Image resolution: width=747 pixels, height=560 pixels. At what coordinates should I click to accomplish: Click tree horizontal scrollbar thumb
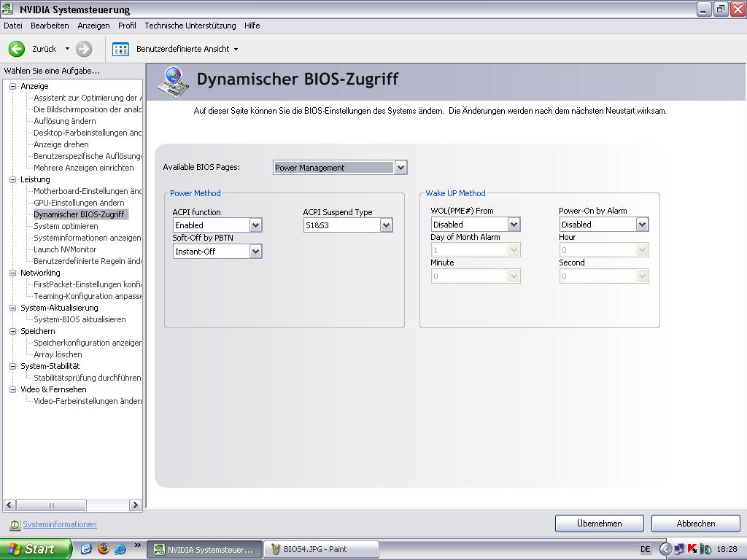point(52,505)
